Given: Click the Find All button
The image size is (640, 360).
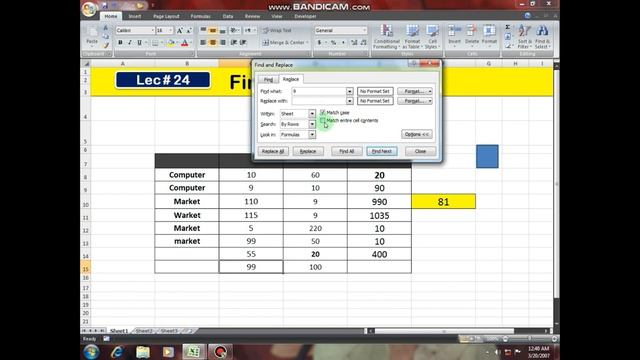Looking at the screenshot, I should click(x=347, y=151).
